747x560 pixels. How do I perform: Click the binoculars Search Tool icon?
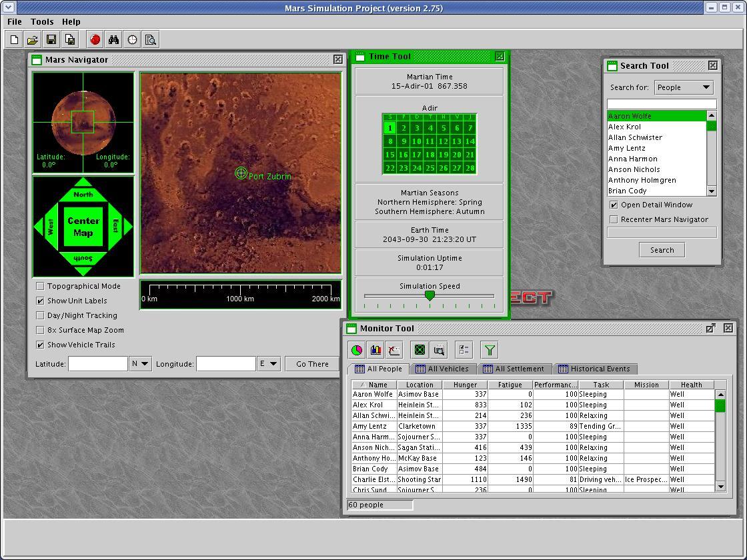coord(114,40)
